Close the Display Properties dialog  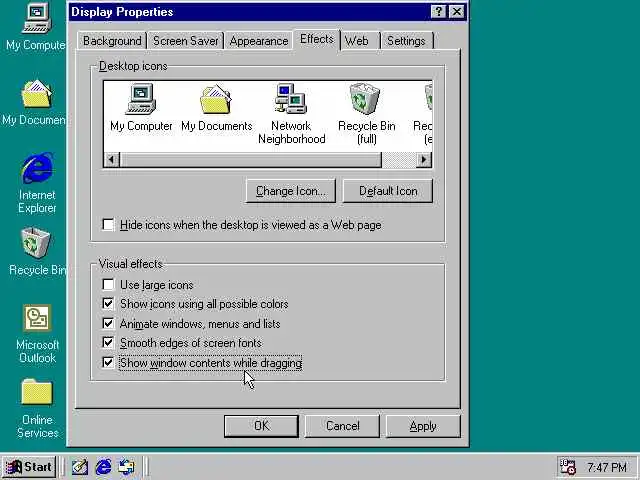point(457,11)
